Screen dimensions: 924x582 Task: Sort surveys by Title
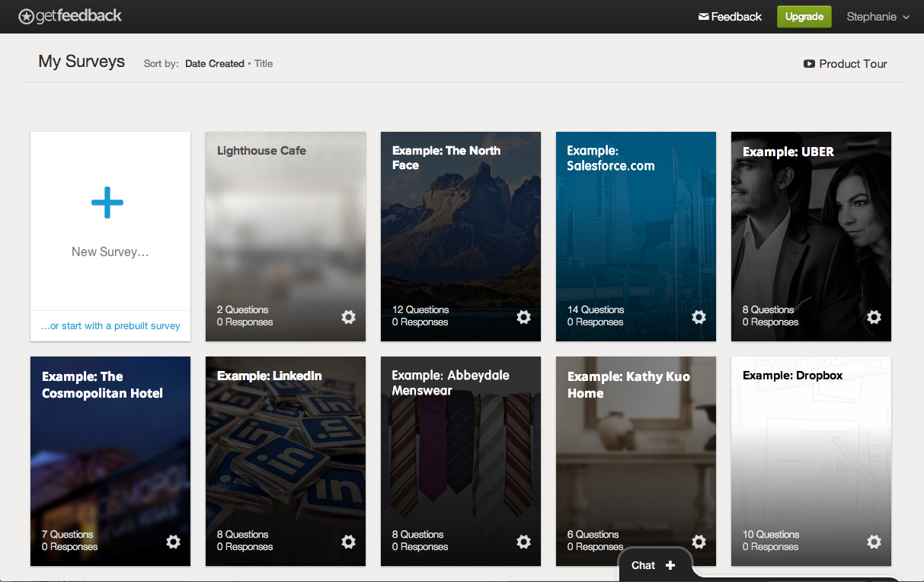tap(264, 64)
